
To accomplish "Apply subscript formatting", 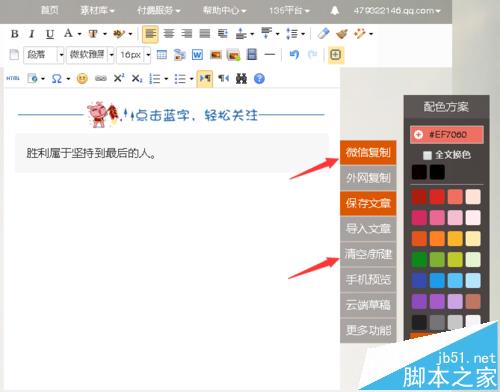I will (137, 79).
